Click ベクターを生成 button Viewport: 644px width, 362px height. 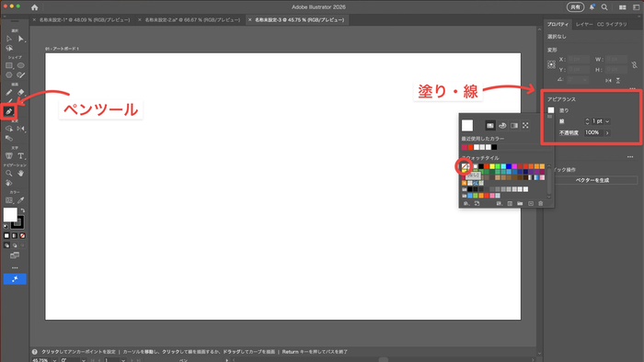pos(592,180)
